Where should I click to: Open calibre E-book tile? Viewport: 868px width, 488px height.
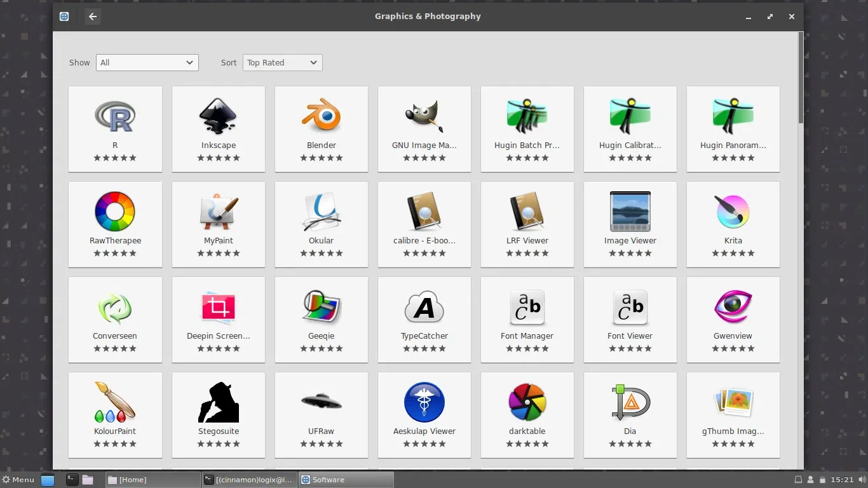click(x=424, y=224)
